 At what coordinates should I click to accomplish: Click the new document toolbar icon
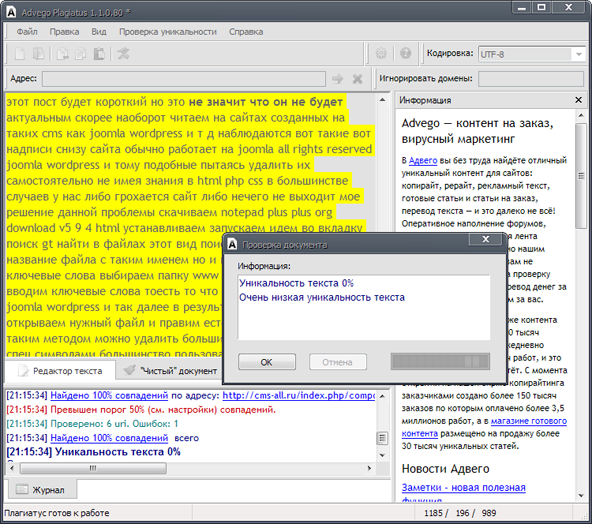(x=20, y=54)
